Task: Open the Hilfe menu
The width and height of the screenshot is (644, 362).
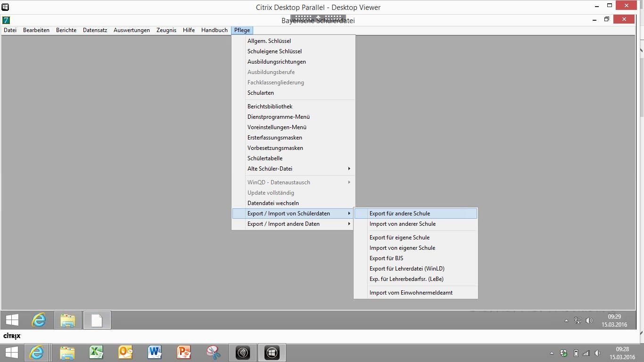Action: pos(189,30)
